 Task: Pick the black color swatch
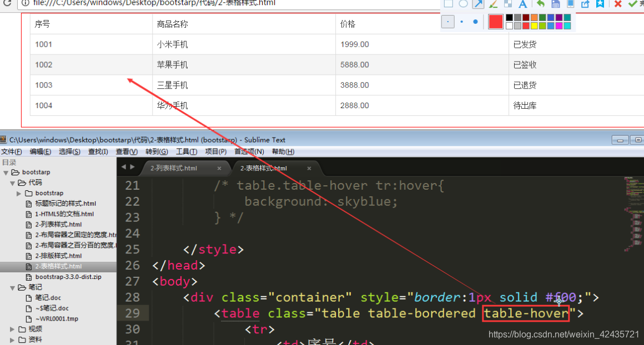coord(509,18)
